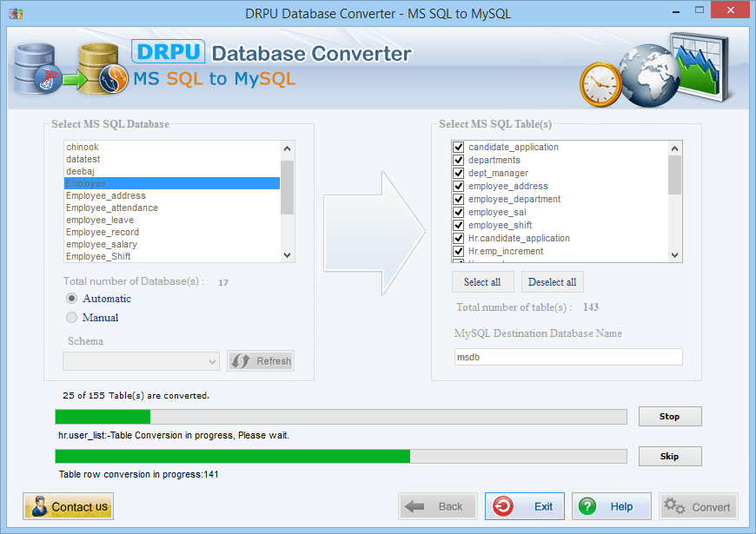Toggle the dept_manager checkbox
Image resolution: width=756 pixels, height=534 pixels.
[459, 173]
